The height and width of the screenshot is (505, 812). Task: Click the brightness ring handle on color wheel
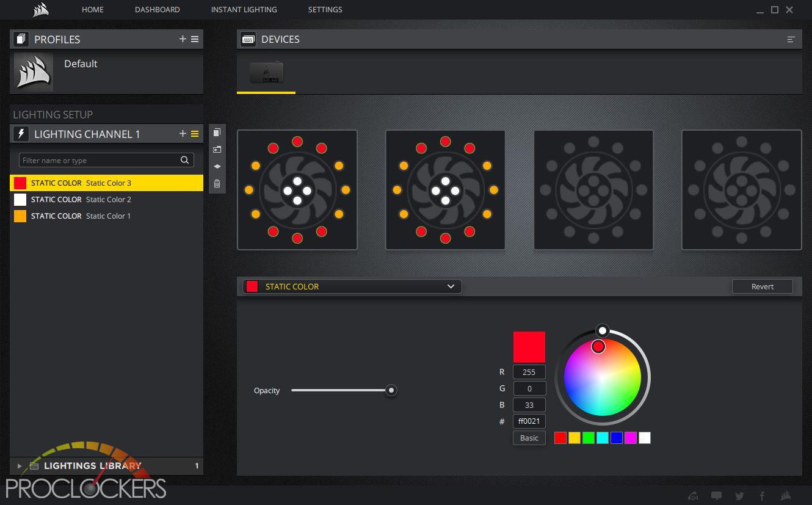pyautogui.click(x=603, y=330)
